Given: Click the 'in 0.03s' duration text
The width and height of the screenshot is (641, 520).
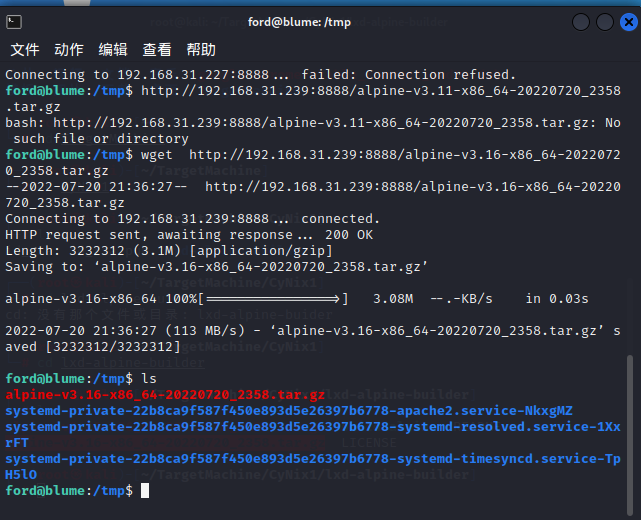Looking at the screenshot, I should click(557, 299).
